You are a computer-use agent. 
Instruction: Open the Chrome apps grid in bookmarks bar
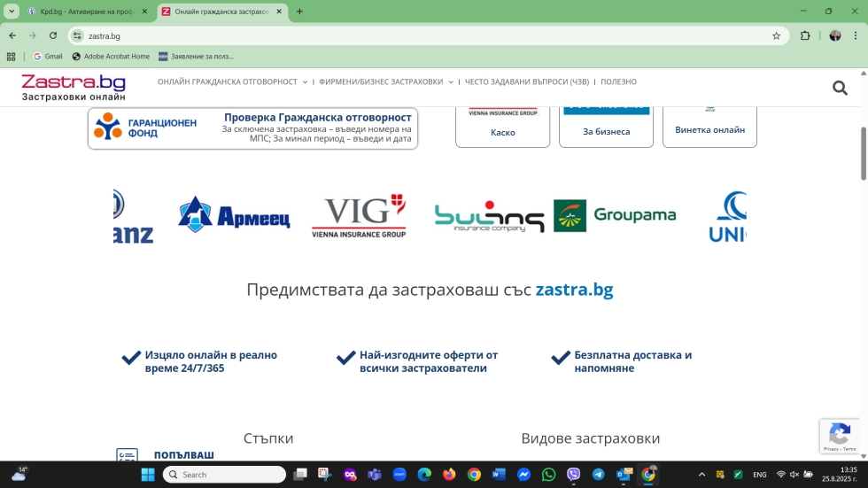11,57
